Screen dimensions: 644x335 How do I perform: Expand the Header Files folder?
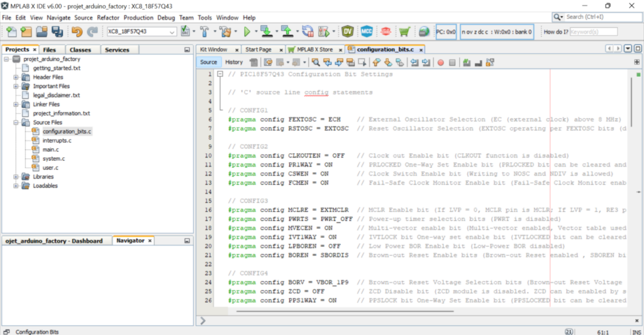(x=16, y=77)
